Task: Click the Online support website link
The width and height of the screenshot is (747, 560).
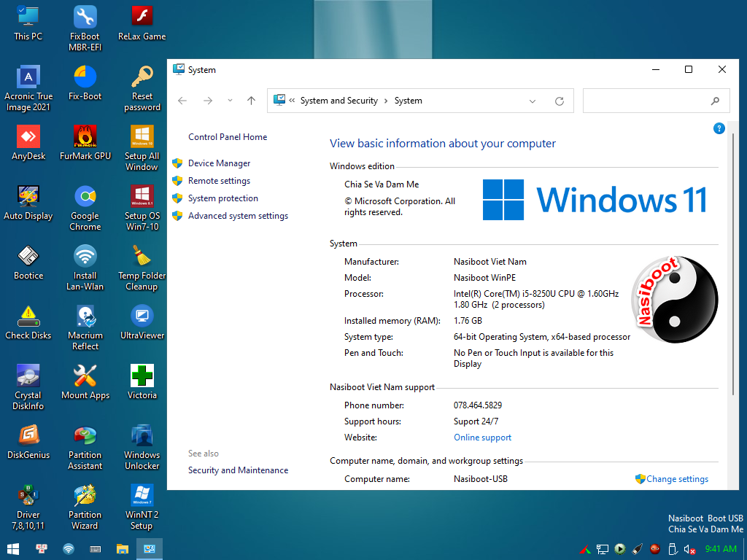Action: click(x=482, y=437)
